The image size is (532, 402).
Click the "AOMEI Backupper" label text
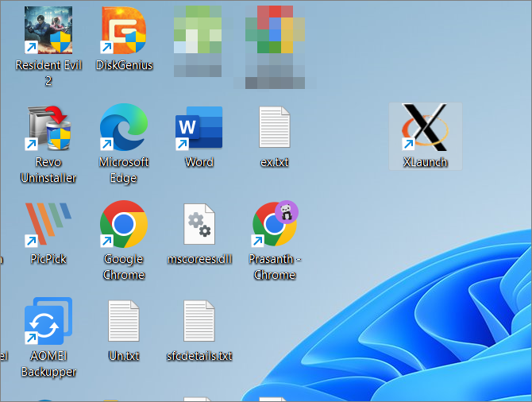click(48, 364)
